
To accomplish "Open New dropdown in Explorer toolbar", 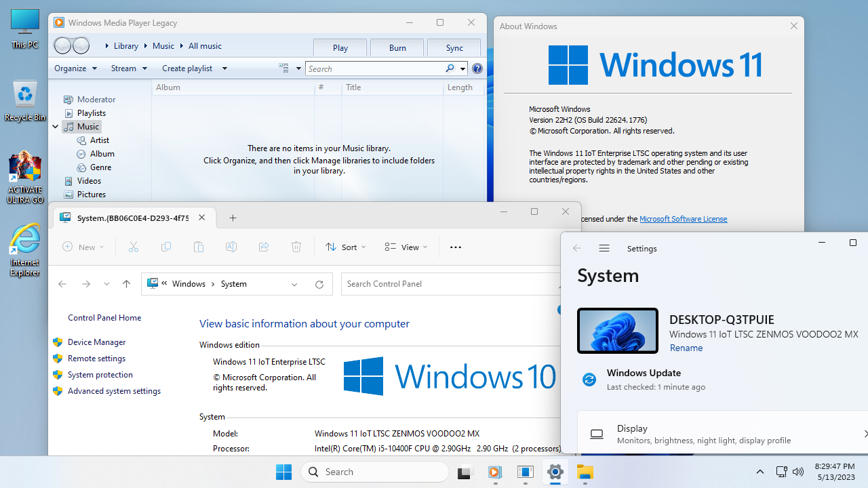I will (x=84, y=247).
